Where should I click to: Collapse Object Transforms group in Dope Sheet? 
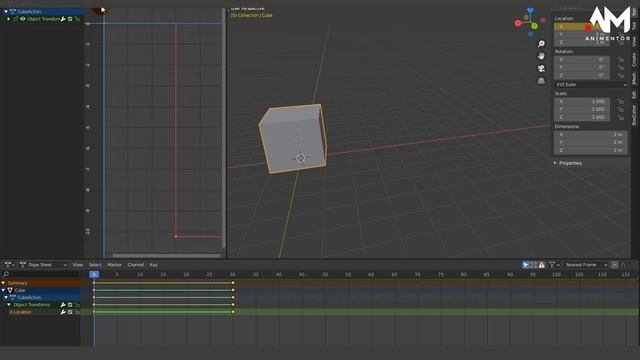[x=9, y=305]
